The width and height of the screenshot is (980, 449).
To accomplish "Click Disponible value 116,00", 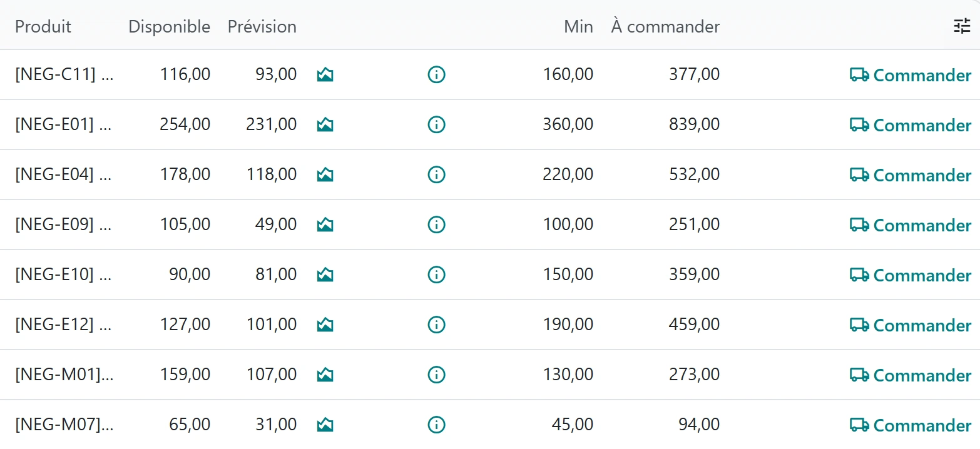I will coord(185,74).
